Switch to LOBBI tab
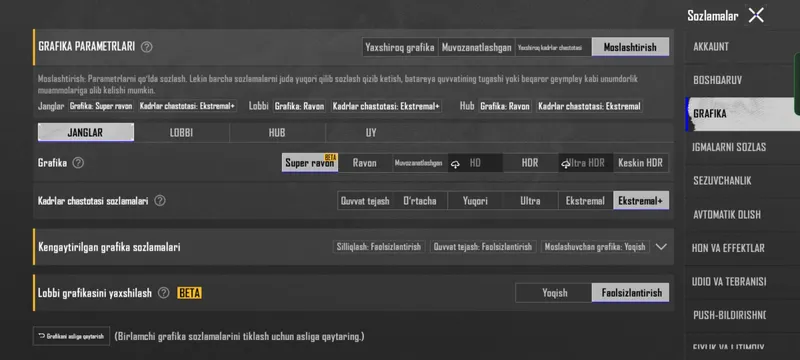The image size is (800, 360). [x=182, y=133]
